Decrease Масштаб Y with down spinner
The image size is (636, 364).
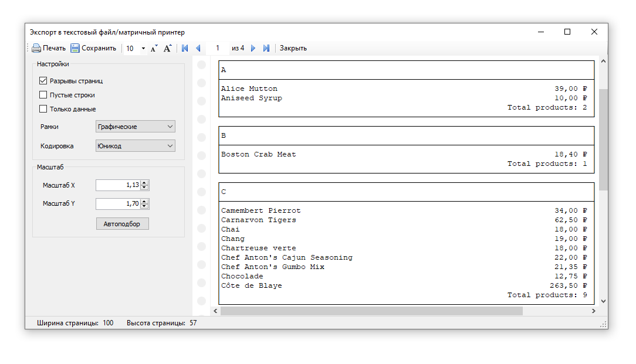tap(145, 206)
